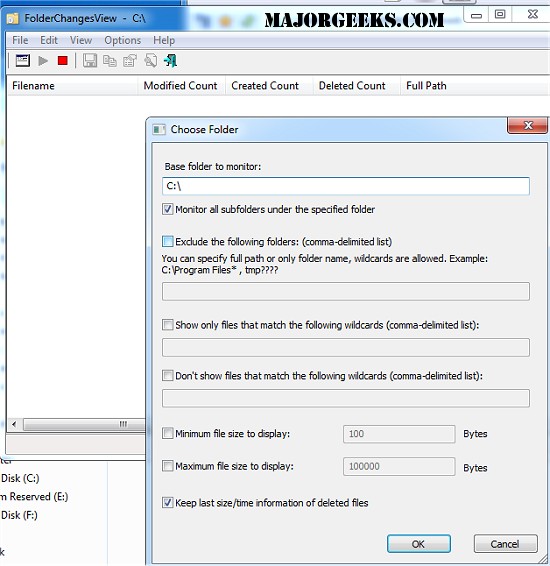The height and width of the screenshot is (566, 550).
Task: Enable Minimum file size to display
Action: (167, 433)
